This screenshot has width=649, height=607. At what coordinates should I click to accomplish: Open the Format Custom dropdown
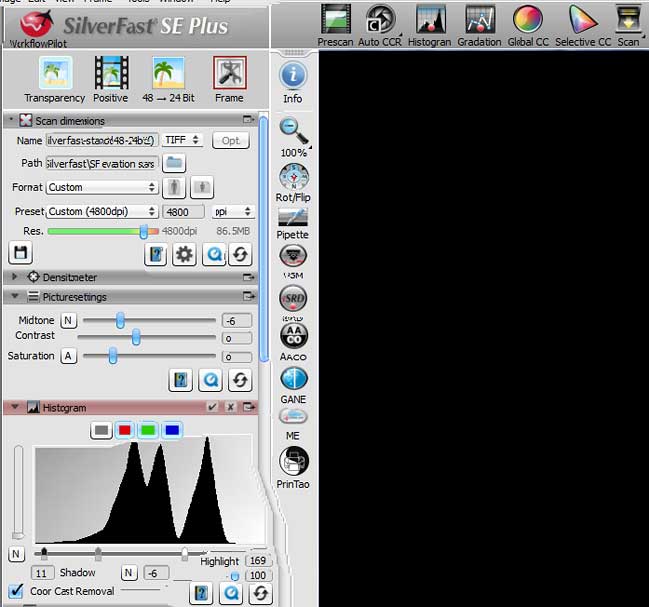coord(102,187)
